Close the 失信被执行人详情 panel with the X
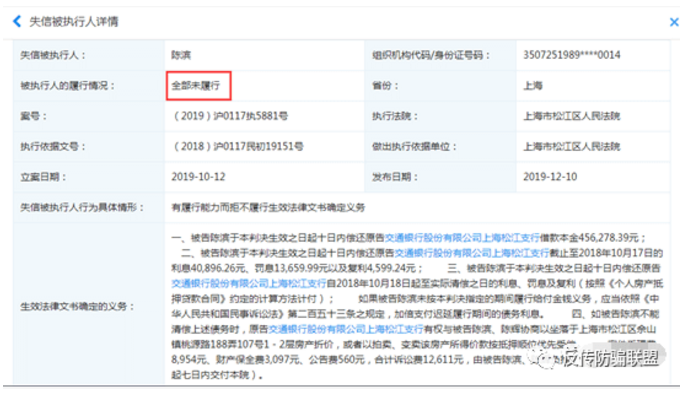The image size is (683, 393). click(674, 22)
